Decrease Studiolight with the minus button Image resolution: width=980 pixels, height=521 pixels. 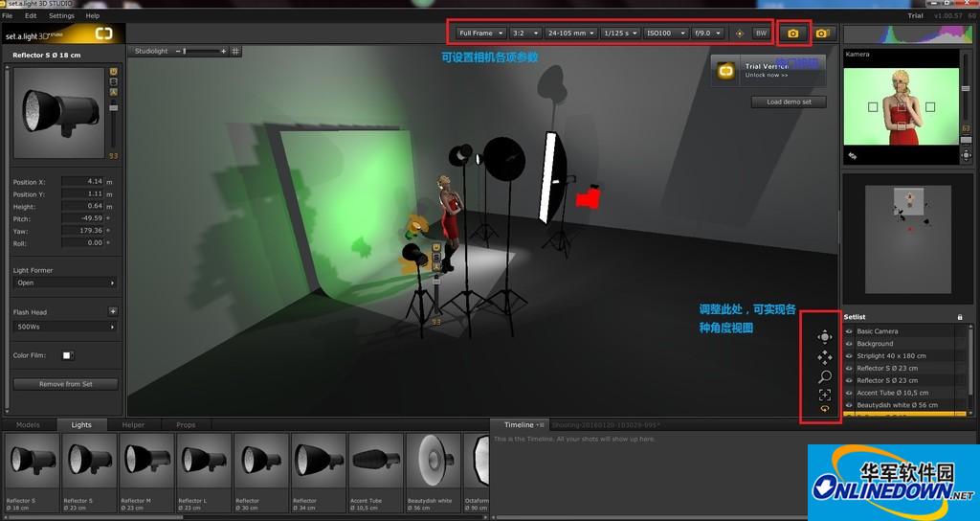click(177, 52)
